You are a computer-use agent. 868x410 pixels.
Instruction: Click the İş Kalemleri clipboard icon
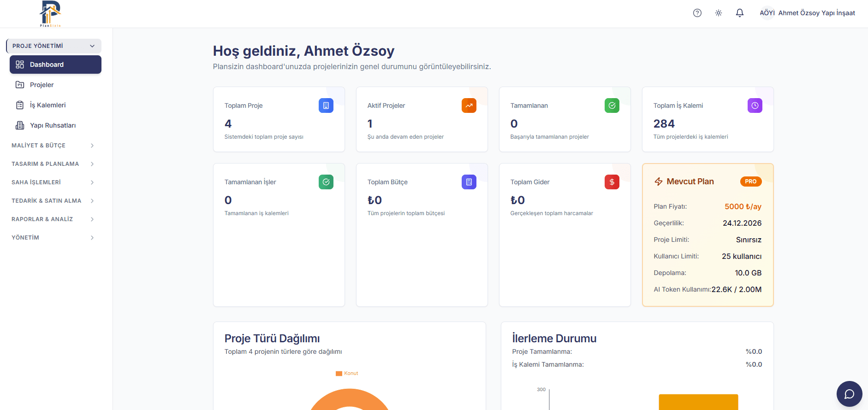(x=20, y=105)
